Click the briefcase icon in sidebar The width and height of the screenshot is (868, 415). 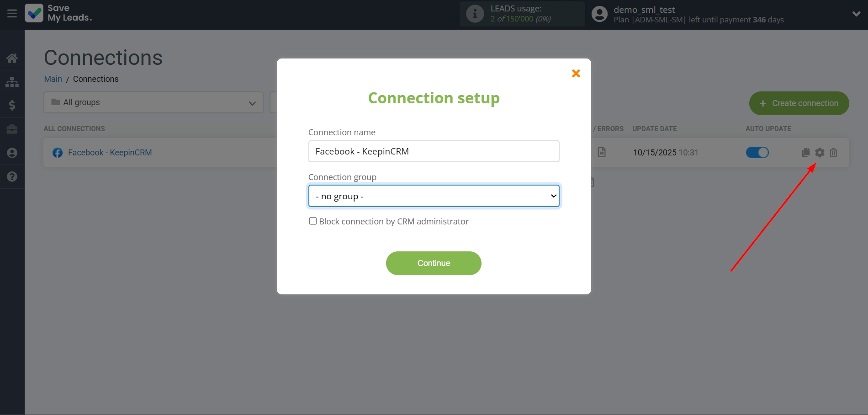pos(12,129)
